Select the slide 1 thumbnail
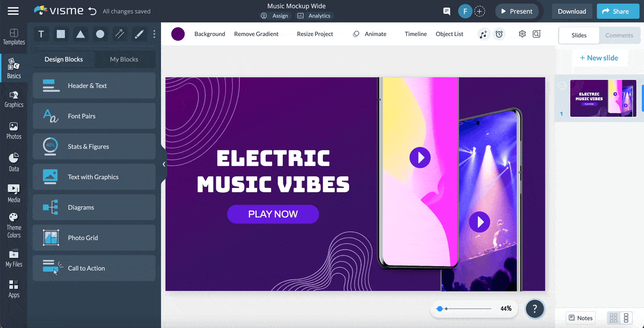 (x=603, y=98)
